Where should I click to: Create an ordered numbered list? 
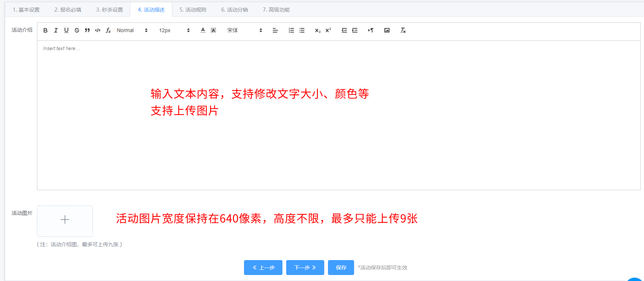(x=291, y=30)
